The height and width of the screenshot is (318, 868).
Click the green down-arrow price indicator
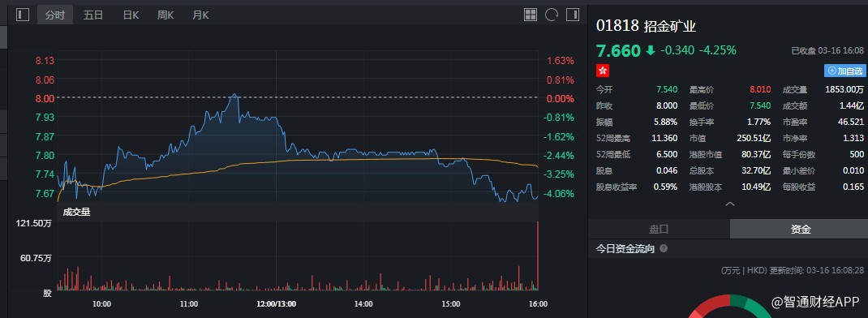650,50
